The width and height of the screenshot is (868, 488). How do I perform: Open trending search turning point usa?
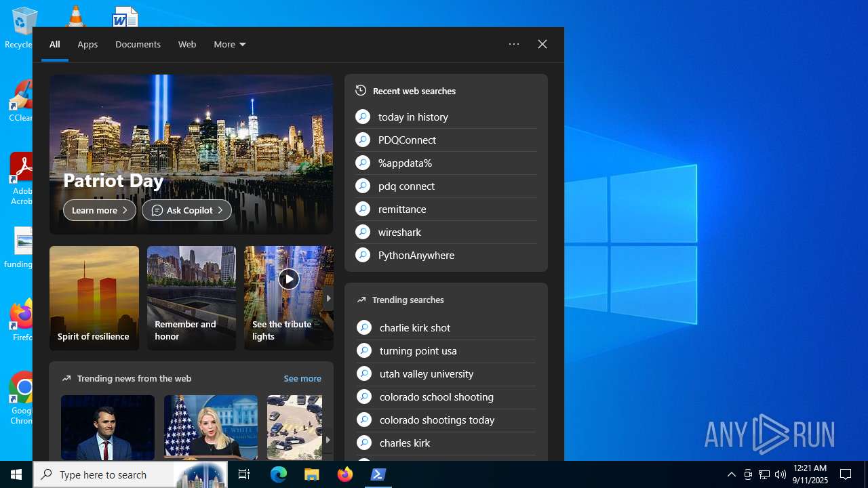(x=446, y=350)
